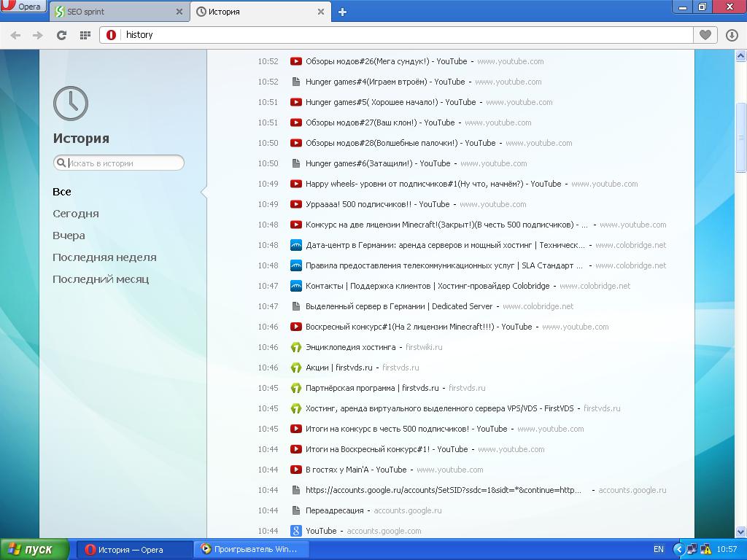Click page icon beside accounts.google.ru SetSID URL

click(x=296, y=491)
